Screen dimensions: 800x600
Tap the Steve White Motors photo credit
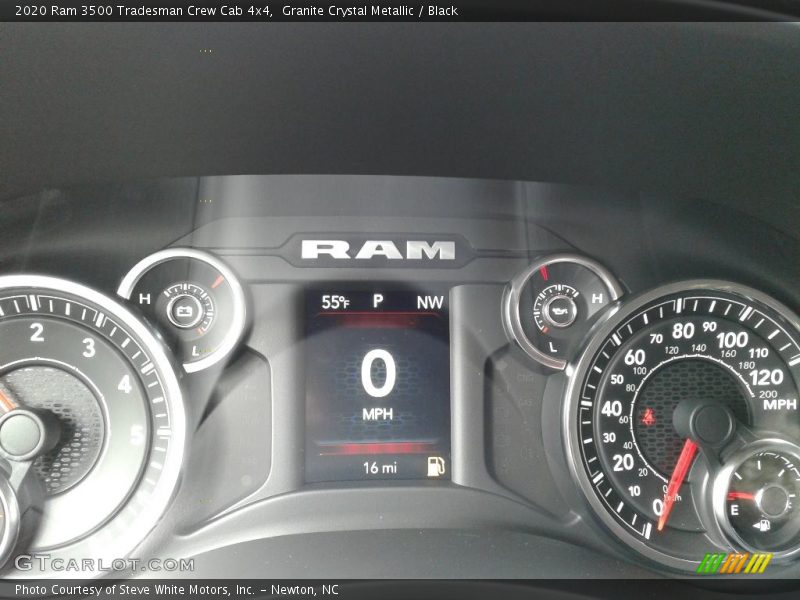(177, 590)
